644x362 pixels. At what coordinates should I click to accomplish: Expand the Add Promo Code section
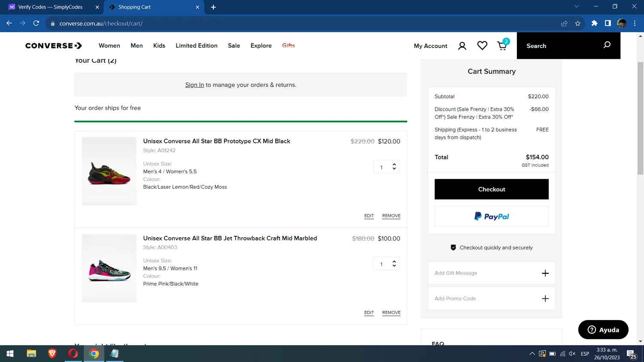coord(492,299)
